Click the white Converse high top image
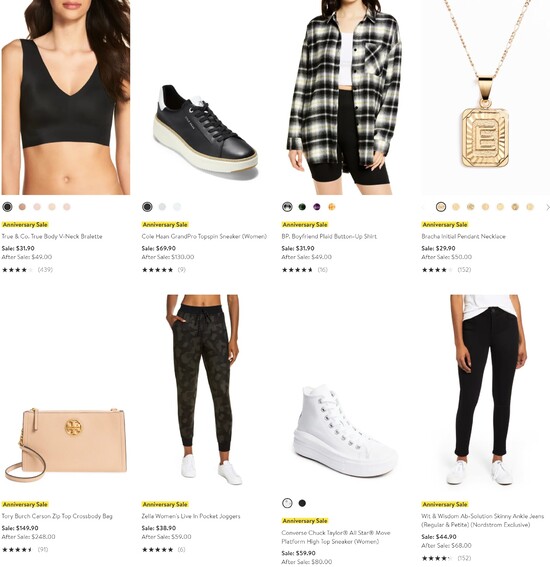This screenshot has width=550, height=567. [x=345, y=430]
